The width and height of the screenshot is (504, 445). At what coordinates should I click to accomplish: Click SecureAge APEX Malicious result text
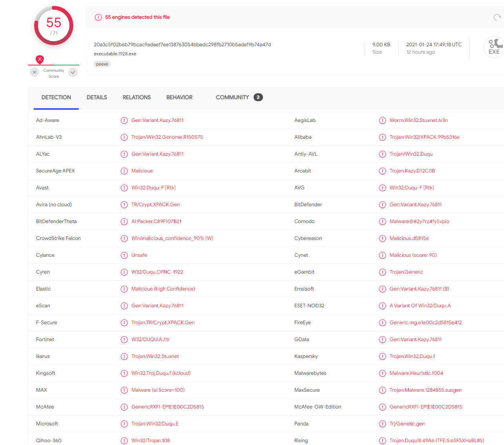[x=142, y=171]
